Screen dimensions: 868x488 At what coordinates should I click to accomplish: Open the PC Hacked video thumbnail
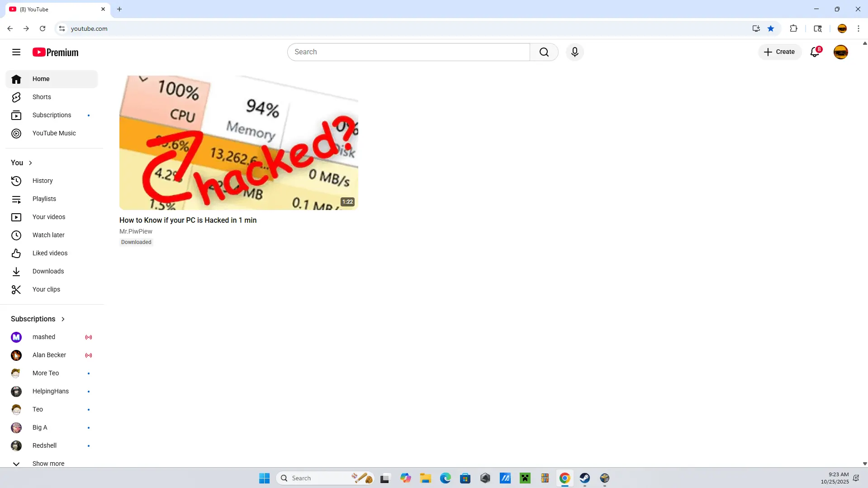pos(238,143)
